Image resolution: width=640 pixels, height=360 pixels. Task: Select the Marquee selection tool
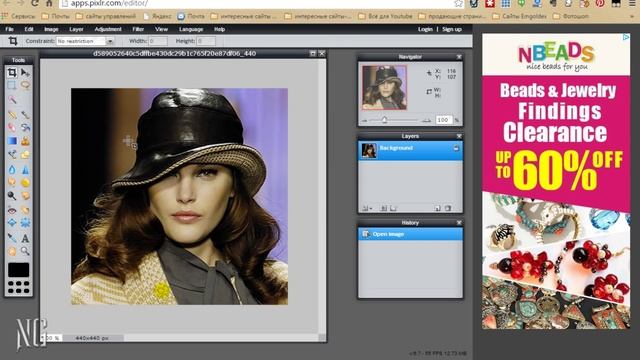[12, 85]
